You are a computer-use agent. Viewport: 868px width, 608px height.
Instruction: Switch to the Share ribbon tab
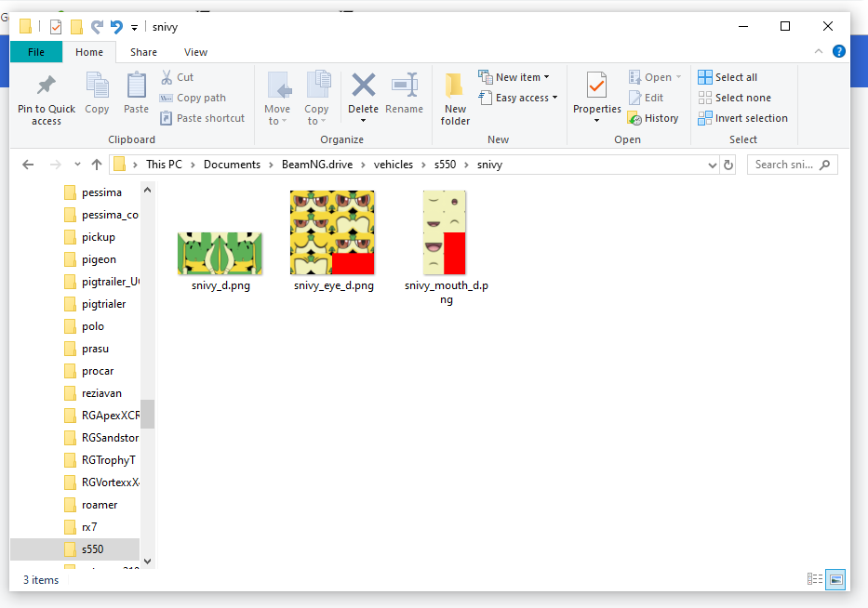click(x=143, y=52)
